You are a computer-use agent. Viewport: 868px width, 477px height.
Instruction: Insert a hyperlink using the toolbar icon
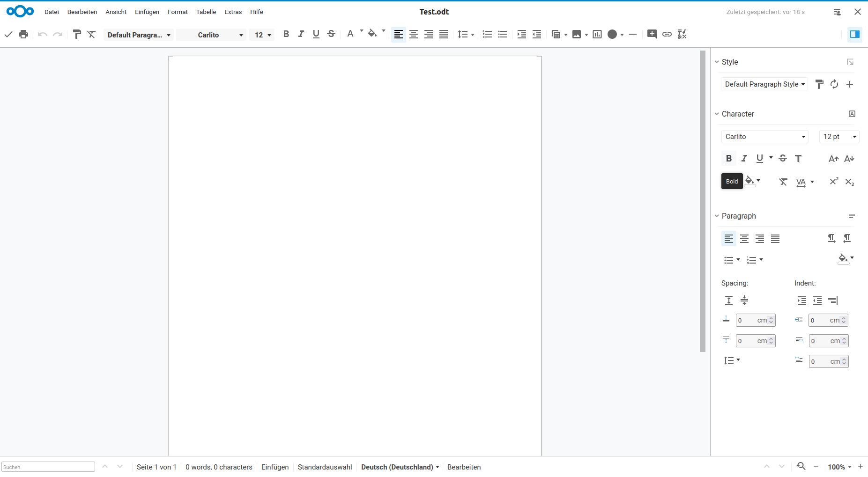coord(667,34)
